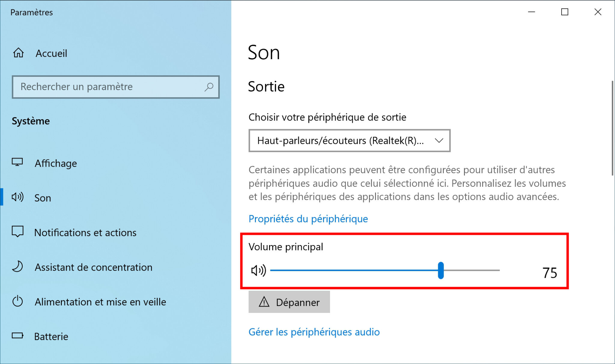Expand Haut-parleurs/écouteurs selection list
This screenshot has width=615, height=364.
(349, 140)
